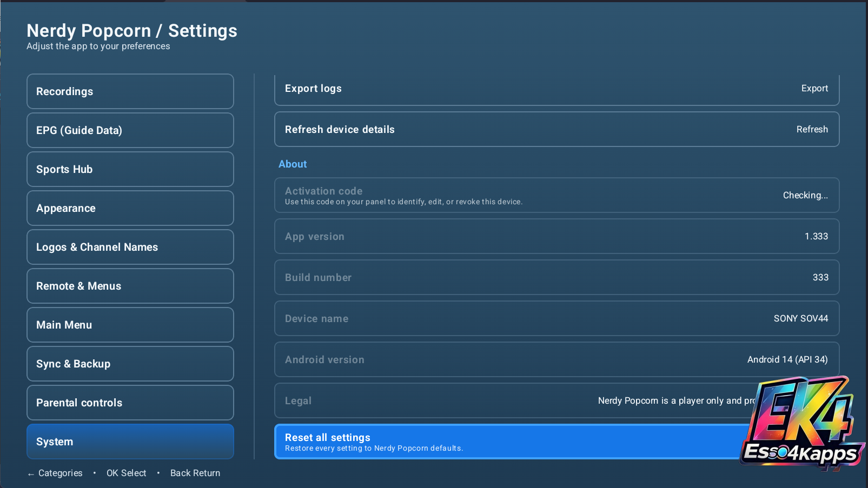Click the 'Nerdy Popcorn / Settings' title
Screen dimensions: 868x488
[x=132, y=31]
